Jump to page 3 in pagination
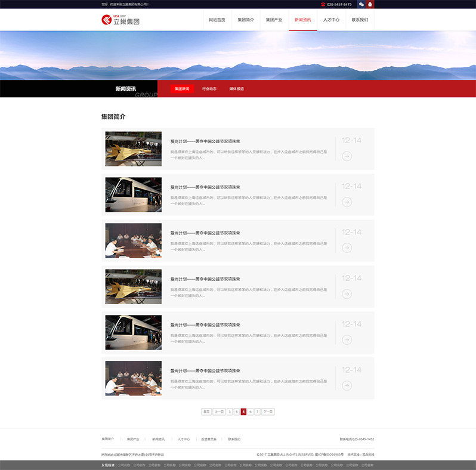Viewport: 476px width, 470px height. (x=230, y=412)
